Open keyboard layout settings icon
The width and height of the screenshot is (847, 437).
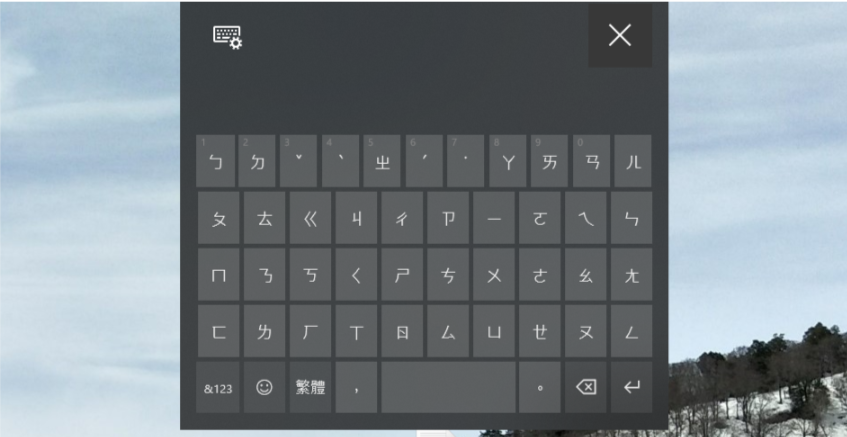coord(227,37)
